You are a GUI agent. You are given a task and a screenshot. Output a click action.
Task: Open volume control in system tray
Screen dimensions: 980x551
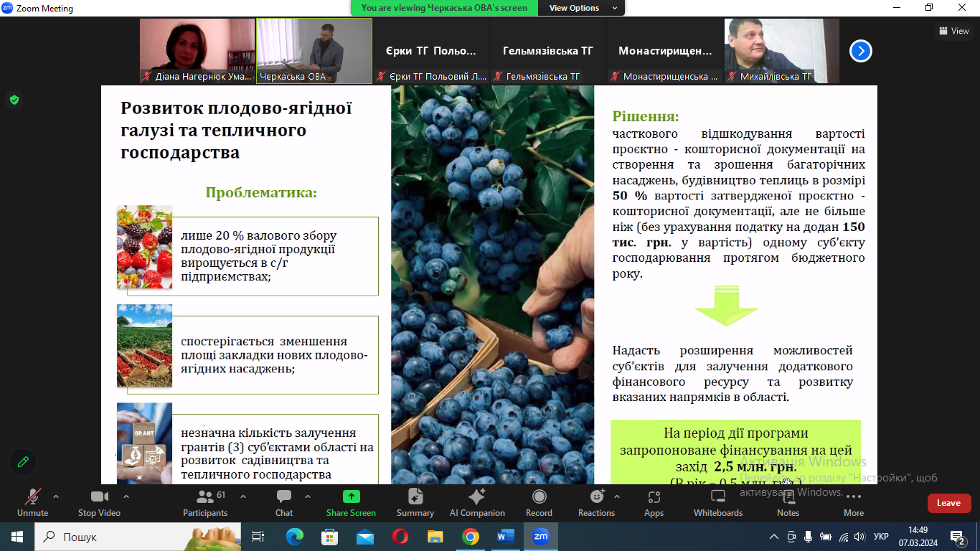(x=859, y=537)
